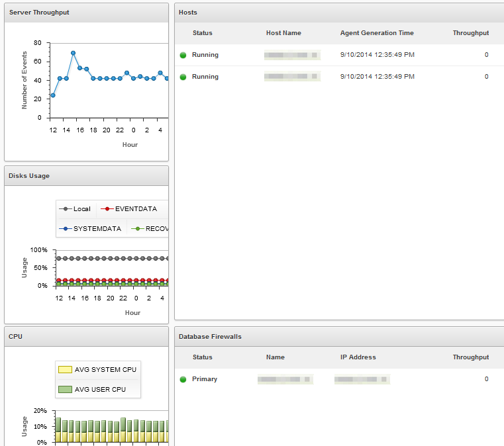Click the green AVG USER CPU swatch

[65, 390]
